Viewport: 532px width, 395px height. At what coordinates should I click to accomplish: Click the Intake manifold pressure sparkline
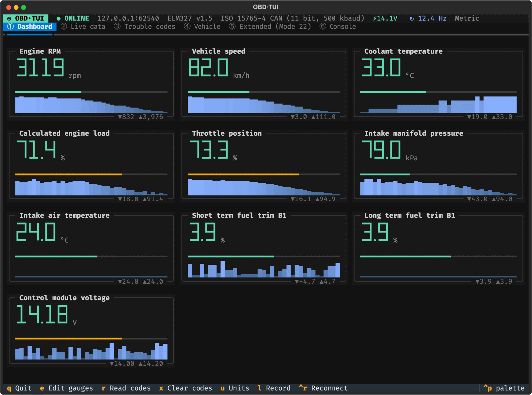[x=438, y=187]
